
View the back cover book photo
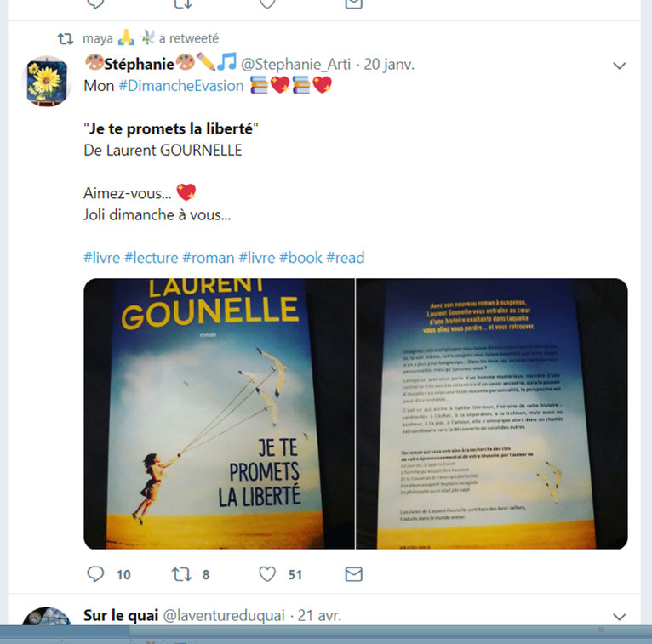(x=492, y=413)
